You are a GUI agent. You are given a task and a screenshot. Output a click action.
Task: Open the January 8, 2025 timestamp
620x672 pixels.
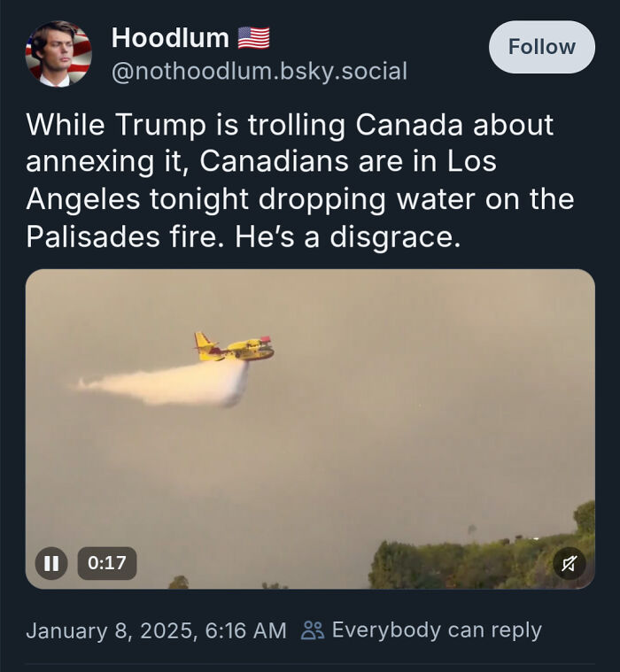click(x=156, y=630)
